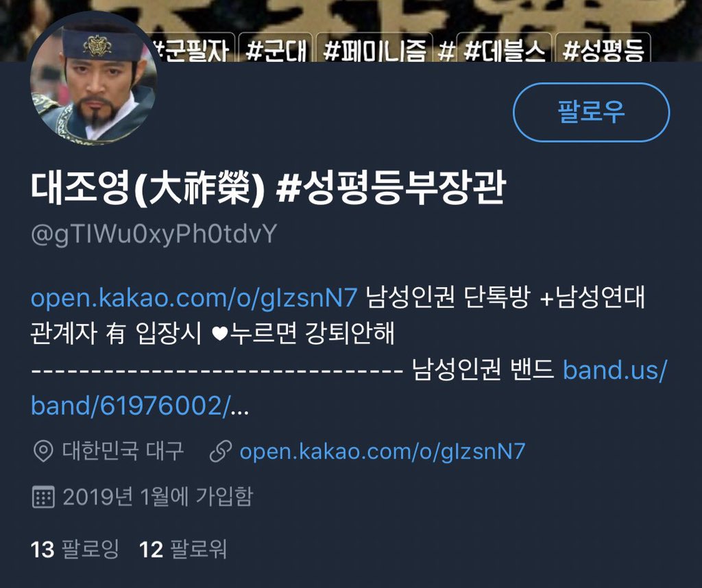Click the 팔로우 follow button

pyautogui.click(x=591, y=112)
